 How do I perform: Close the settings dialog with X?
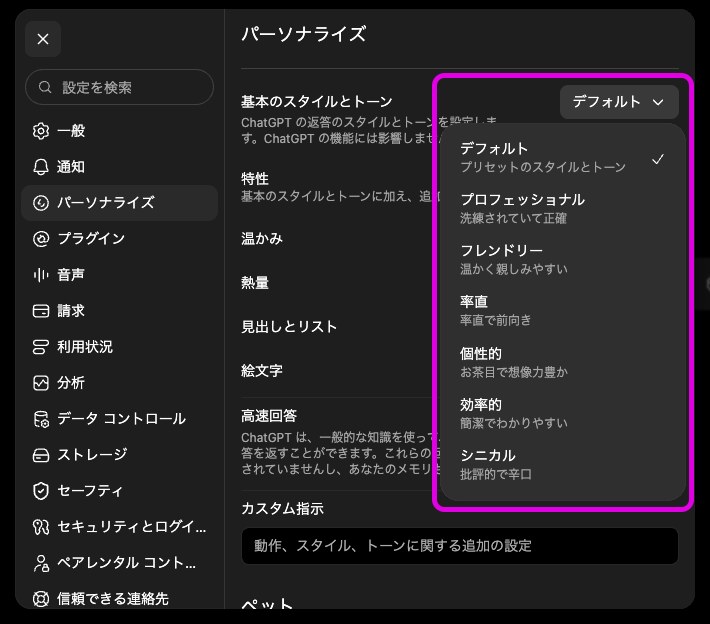(x=43, y=39)
